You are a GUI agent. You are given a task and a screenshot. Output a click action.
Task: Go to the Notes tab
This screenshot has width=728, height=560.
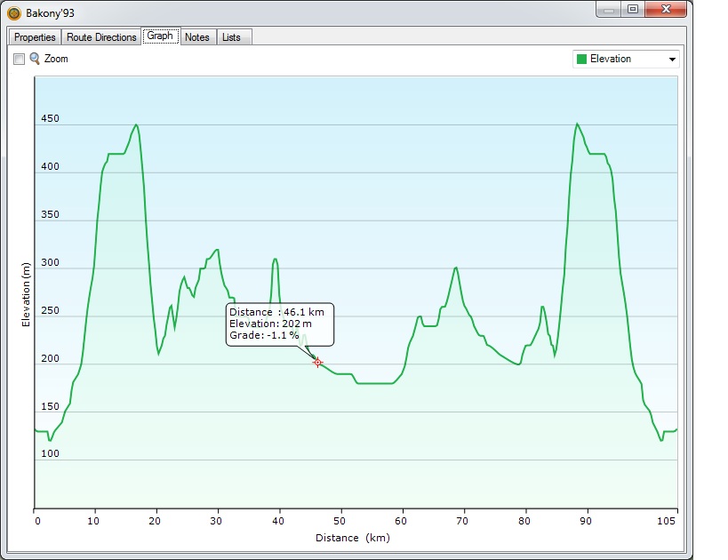point(197,37)
